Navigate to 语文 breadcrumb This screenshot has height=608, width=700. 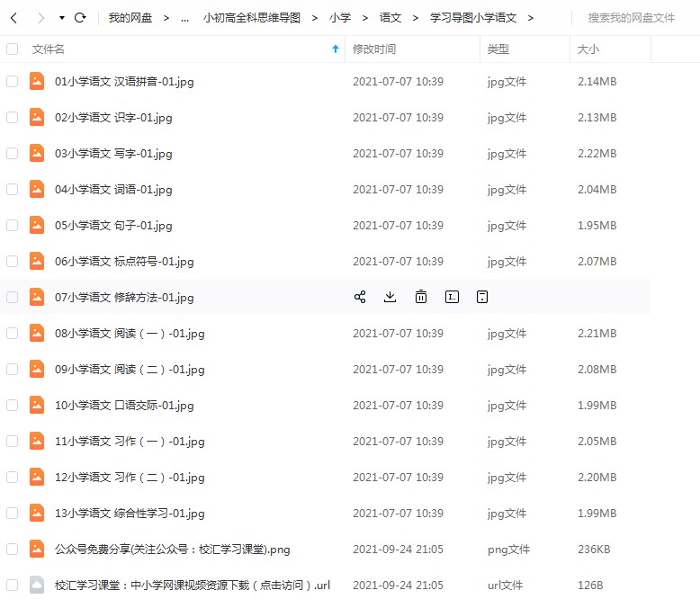coord(390,18)
